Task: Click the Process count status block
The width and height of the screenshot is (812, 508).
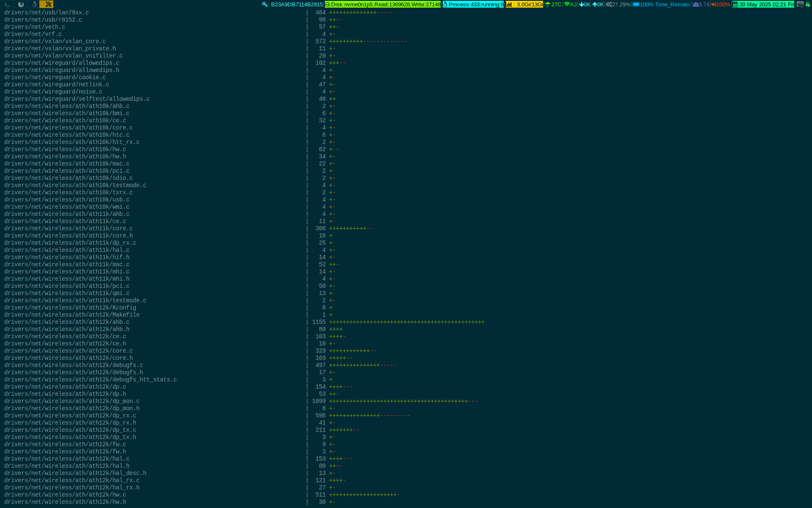Action: (473, 4)
